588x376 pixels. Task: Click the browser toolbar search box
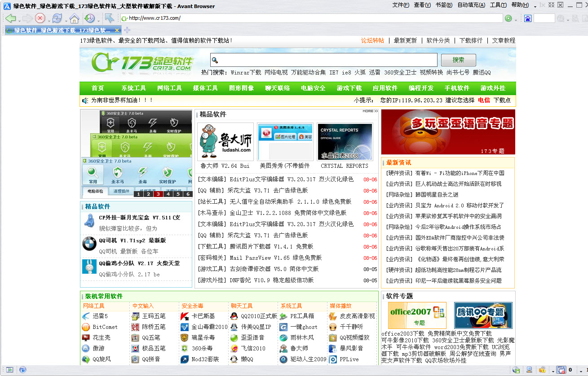click(x=544, y=18)
